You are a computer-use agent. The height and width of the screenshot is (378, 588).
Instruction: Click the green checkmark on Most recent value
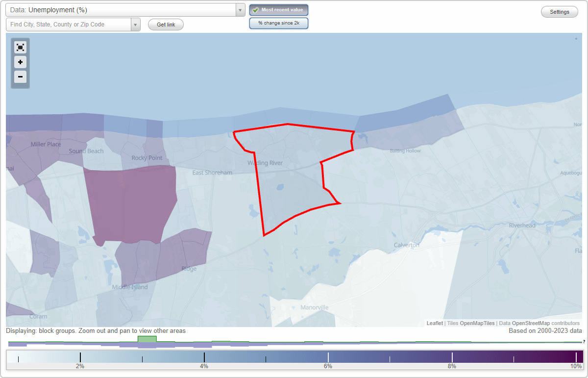point(257,10)
